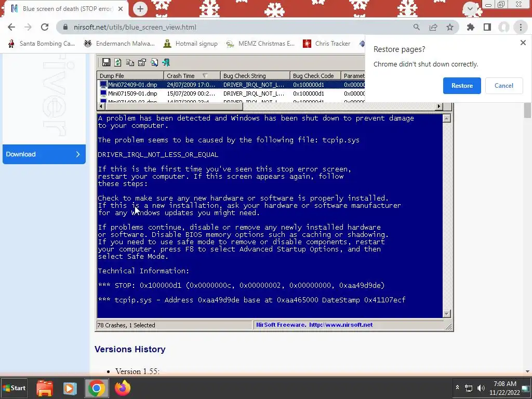The width and height of the screenshot is (532, 399).
Task: Click Cancel in the Restore pages popup
Action: [504, 86]
